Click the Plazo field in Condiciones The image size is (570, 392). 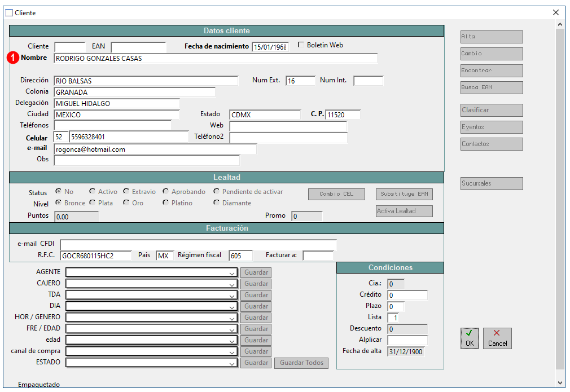(396, 307)
